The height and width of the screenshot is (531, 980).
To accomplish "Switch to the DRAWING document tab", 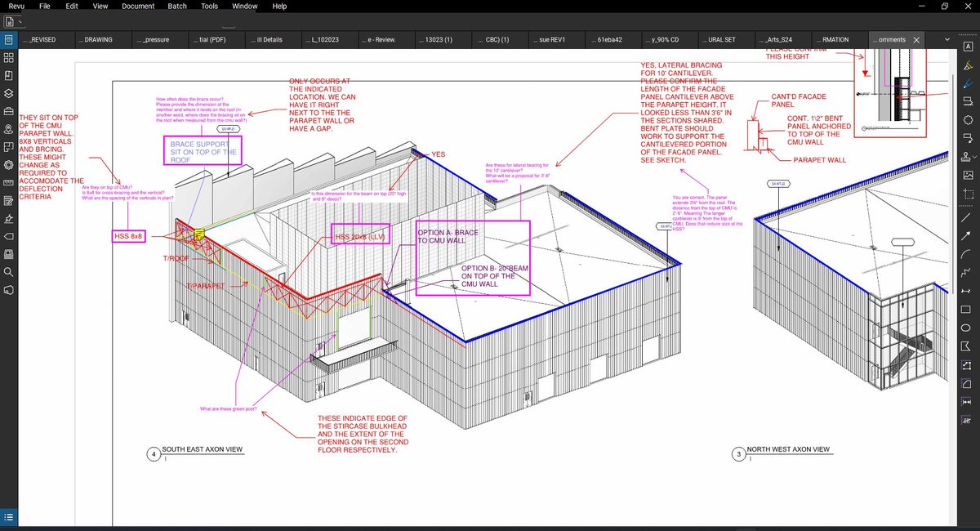I will coord(96,39).
